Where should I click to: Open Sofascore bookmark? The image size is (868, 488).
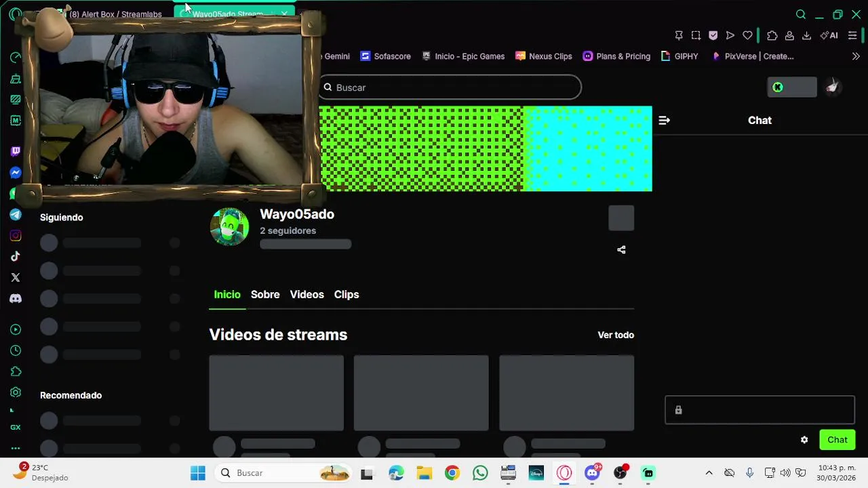point(386,56)
